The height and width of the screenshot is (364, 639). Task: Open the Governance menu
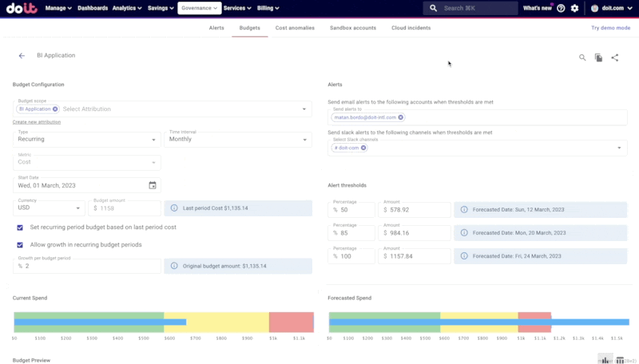199,8
